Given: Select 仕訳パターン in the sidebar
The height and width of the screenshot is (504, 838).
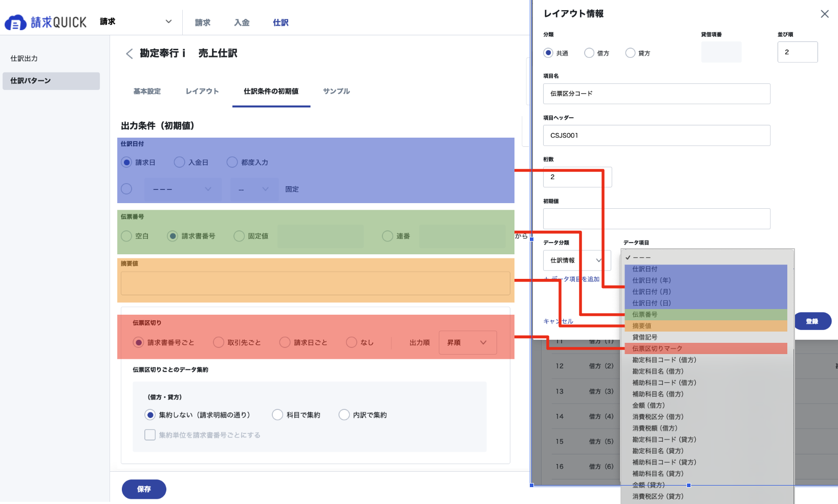Looking at the screenshot, I should pos(51,81).
